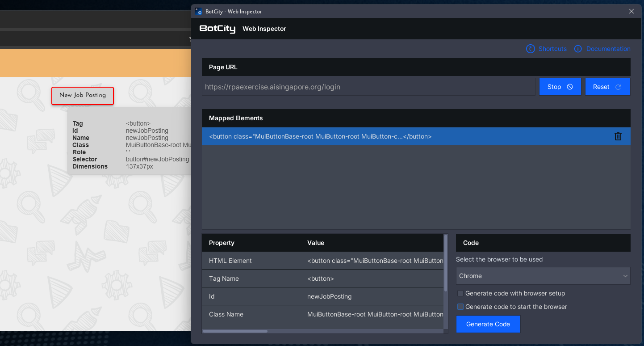The width and height of the screenshot is (644, 346).
Task: Click the New Job Posting button
Action: 83,96
